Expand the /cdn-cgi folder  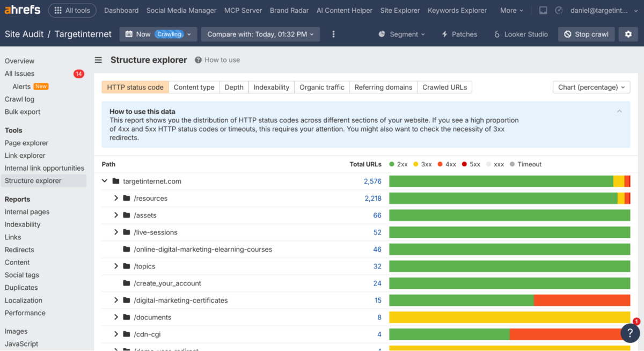click(x=116, y=334)
